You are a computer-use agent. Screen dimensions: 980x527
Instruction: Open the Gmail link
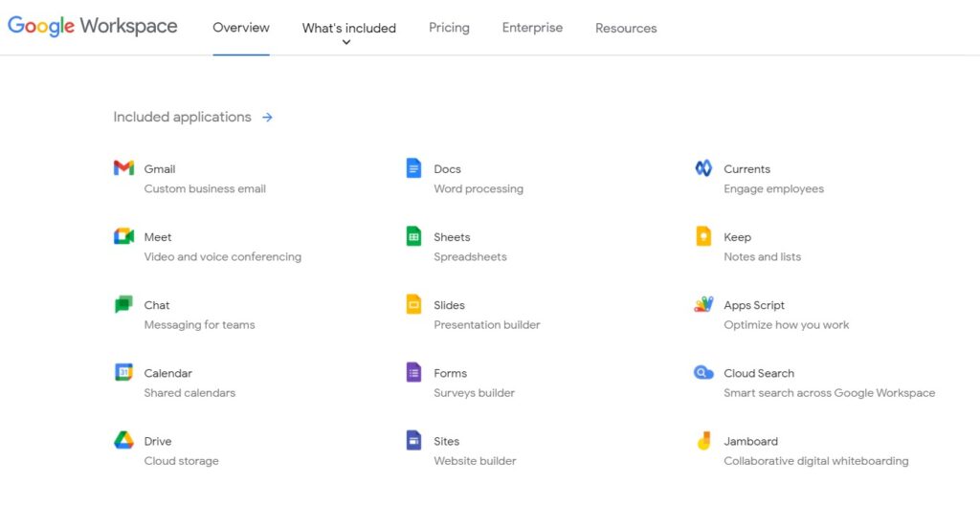tap(160, 168)
